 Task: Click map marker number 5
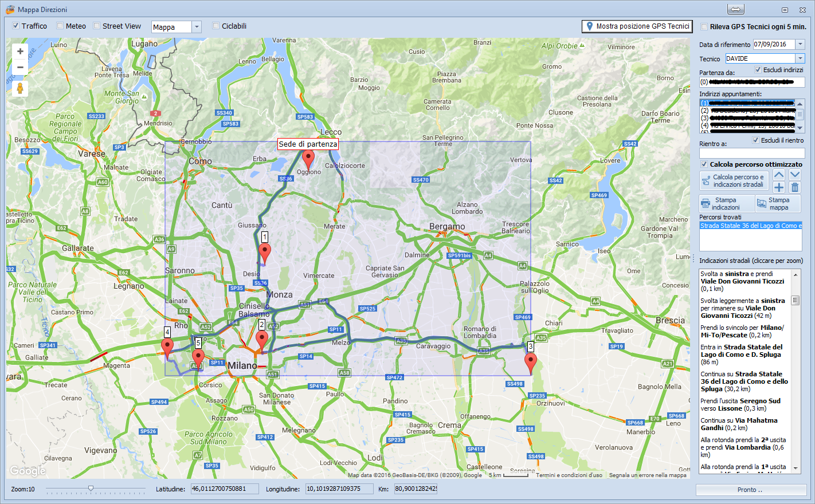coord(198,359)
